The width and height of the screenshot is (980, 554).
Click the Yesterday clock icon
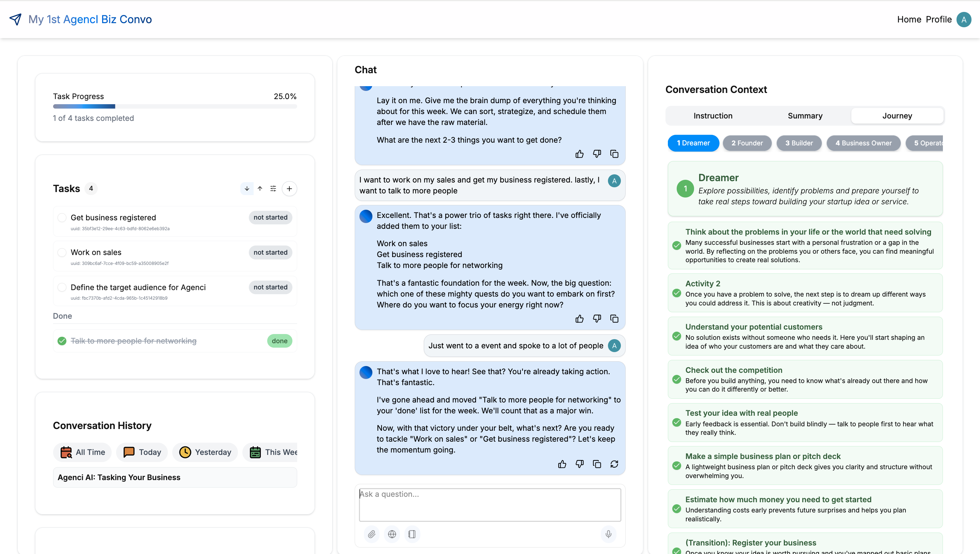pos(185,452)
